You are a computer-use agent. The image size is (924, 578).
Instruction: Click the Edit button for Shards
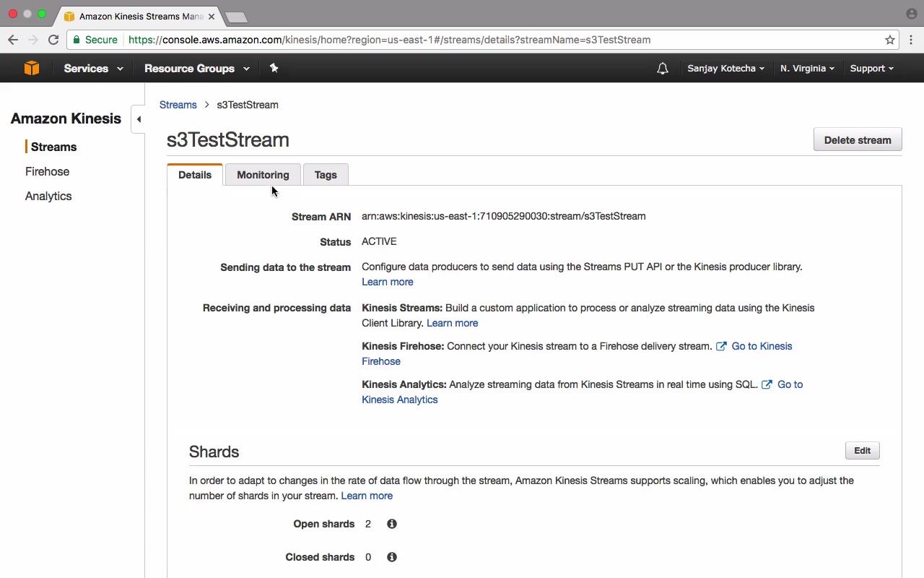pos(862,451)
